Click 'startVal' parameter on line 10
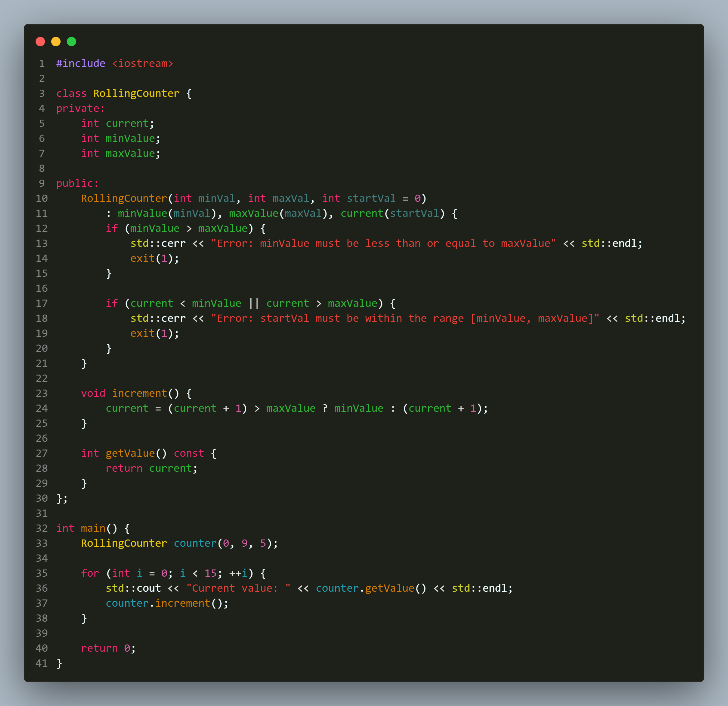 coord(371,198)
